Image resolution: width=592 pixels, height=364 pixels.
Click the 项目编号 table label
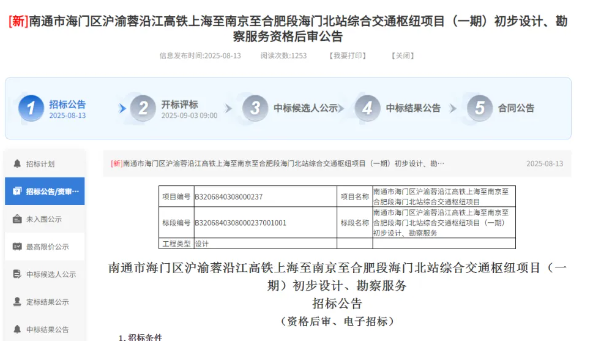click(176, 196)
